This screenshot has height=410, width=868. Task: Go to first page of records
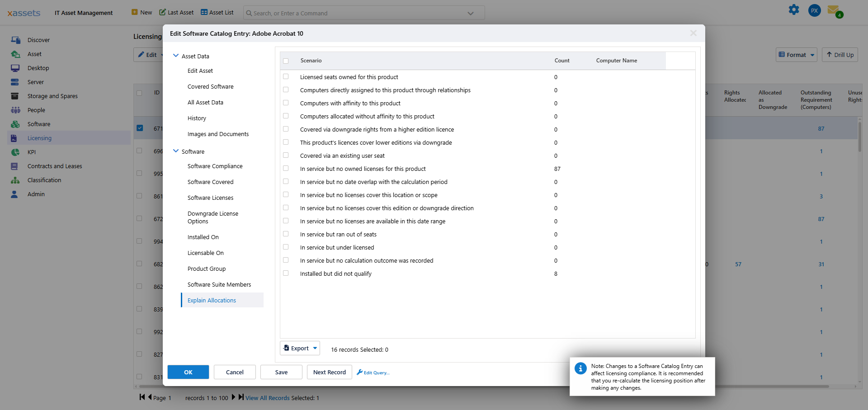[142, 397]
